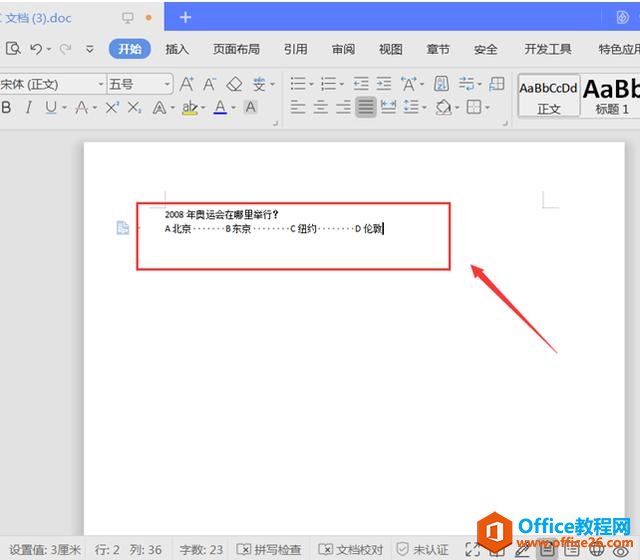Expand the borders dropdown arrow
640x560 pixels.
487,108
